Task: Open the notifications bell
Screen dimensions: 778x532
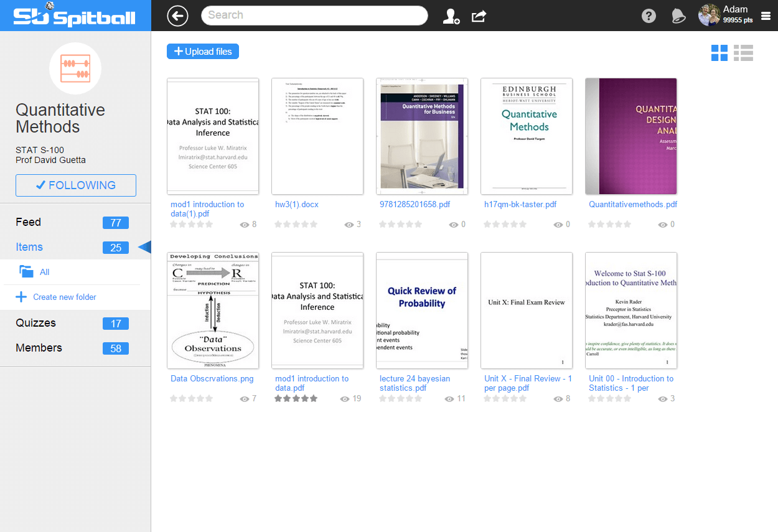Action: (x=678, y=16)
